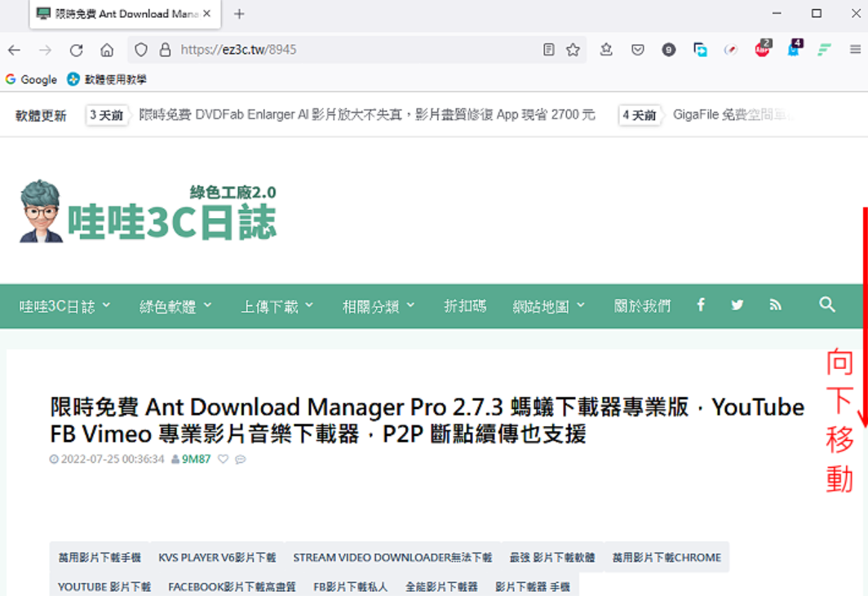This screenshot has height=596, width=868.
Task: Open the browser home page icon
Action: [107, 50]
